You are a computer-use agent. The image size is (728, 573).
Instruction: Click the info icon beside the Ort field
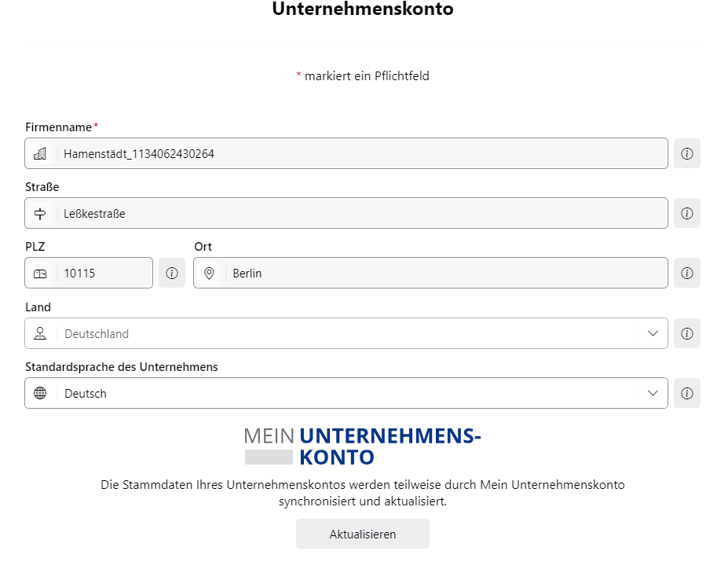pyautogui.click(x=686, y=273)
